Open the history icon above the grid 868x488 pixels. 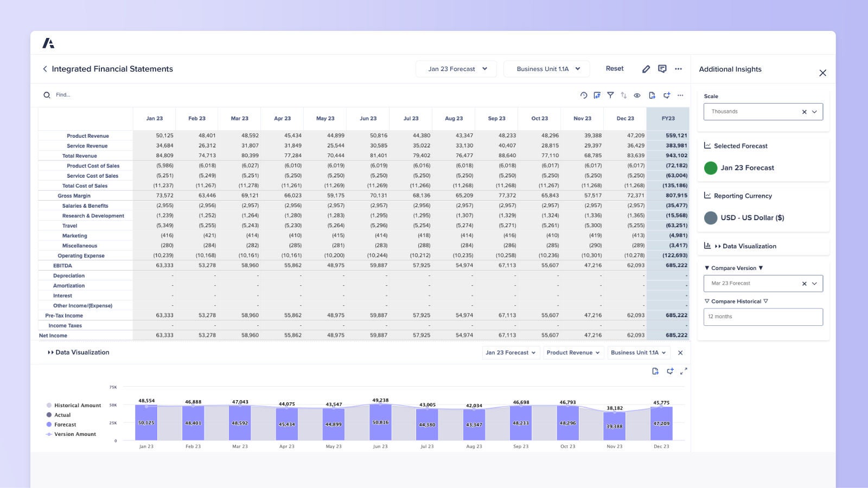click(x=584, y=95)
